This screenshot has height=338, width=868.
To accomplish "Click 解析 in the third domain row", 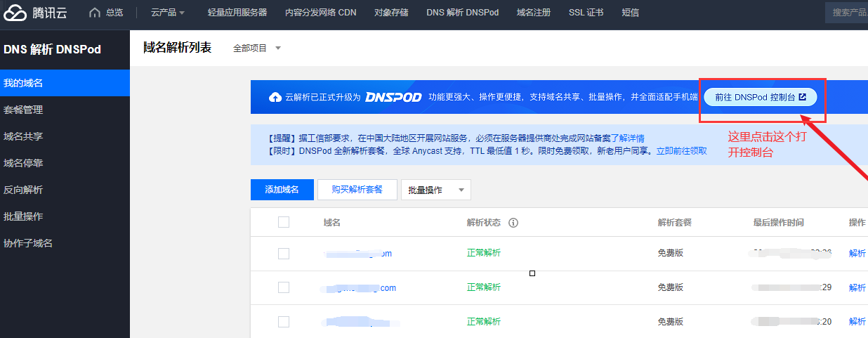I will pyautogui.click(x=857, y=321).
